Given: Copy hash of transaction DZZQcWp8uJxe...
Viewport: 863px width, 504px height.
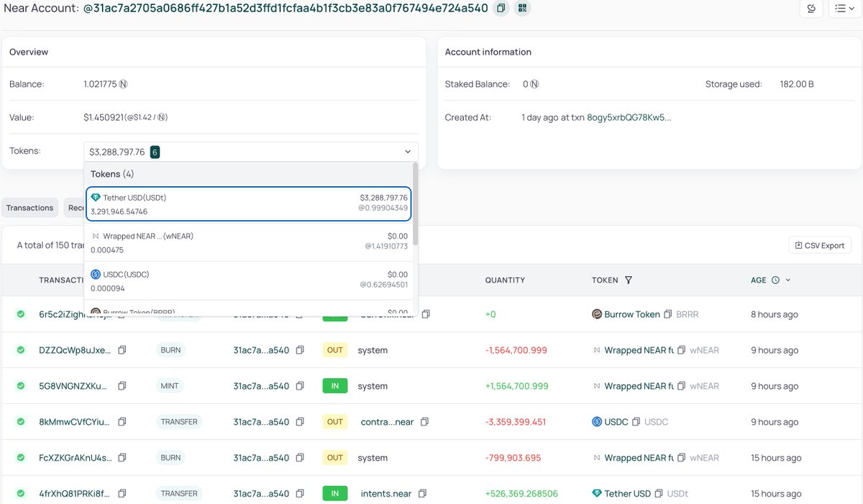Looking at the screenshot, I should 122,350.
